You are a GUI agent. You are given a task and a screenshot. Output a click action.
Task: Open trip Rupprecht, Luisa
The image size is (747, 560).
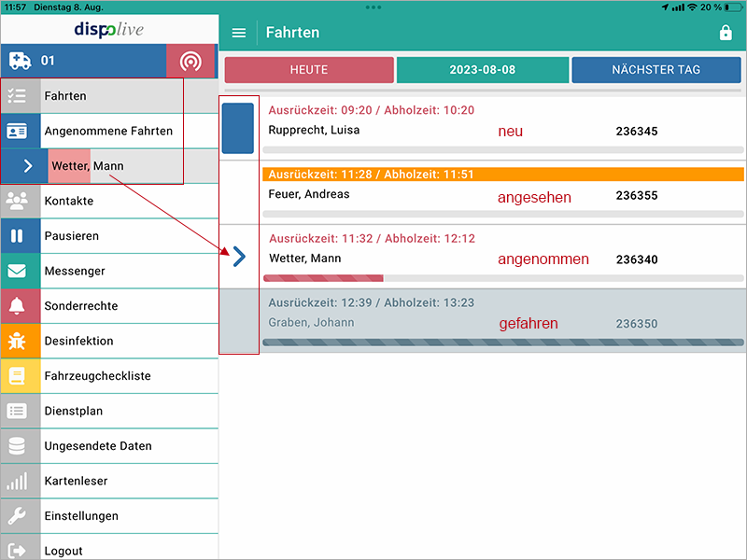[x=483, y=128]
